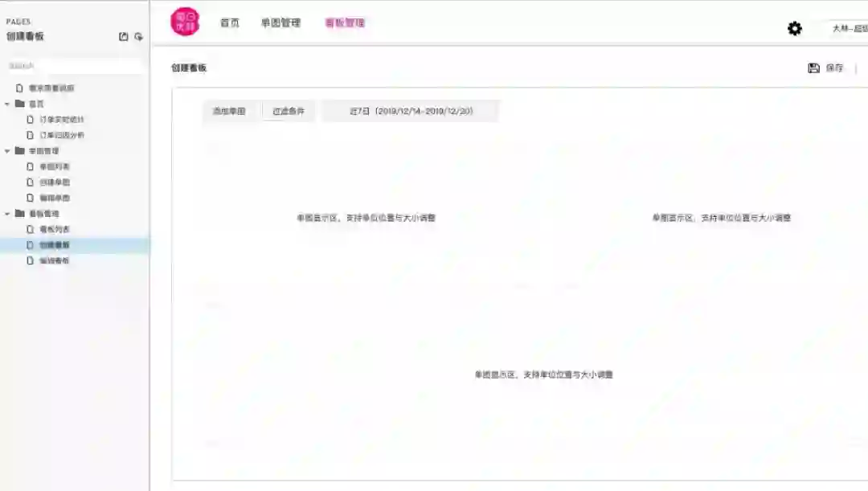This screenshot has height=491, width=868.
Task: Collapse the 看板管理 folder arrow in the sidebar
Action: (7, 214)
